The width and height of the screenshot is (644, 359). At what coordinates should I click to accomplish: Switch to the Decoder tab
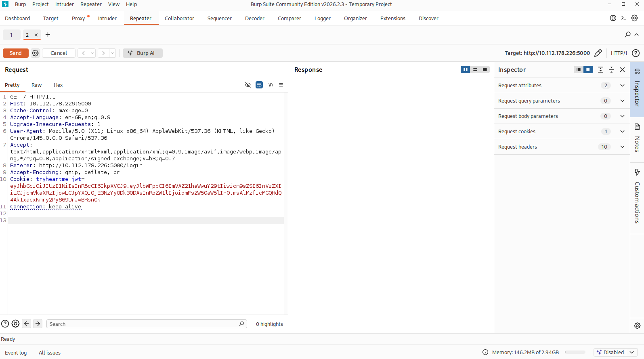(x=255, y=18)
